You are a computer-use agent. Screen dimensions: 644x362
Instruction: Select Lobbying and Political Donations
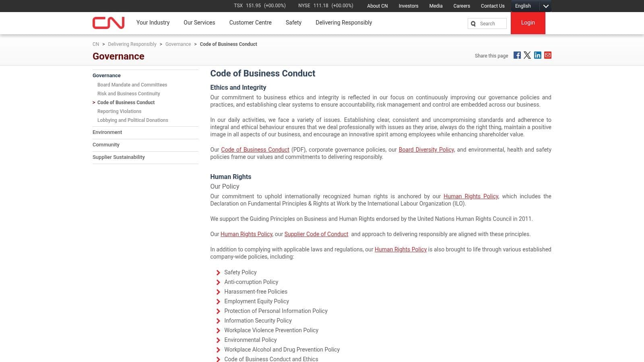point(132,120)
